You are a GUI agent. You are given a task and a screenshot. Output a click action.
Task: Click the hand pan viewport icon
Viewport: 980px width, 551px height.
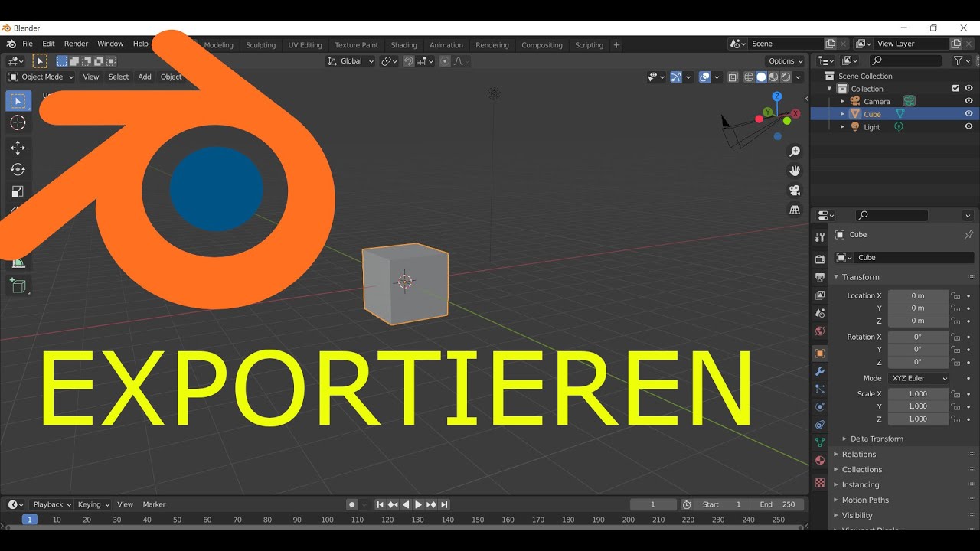click(x=795, y=171)
